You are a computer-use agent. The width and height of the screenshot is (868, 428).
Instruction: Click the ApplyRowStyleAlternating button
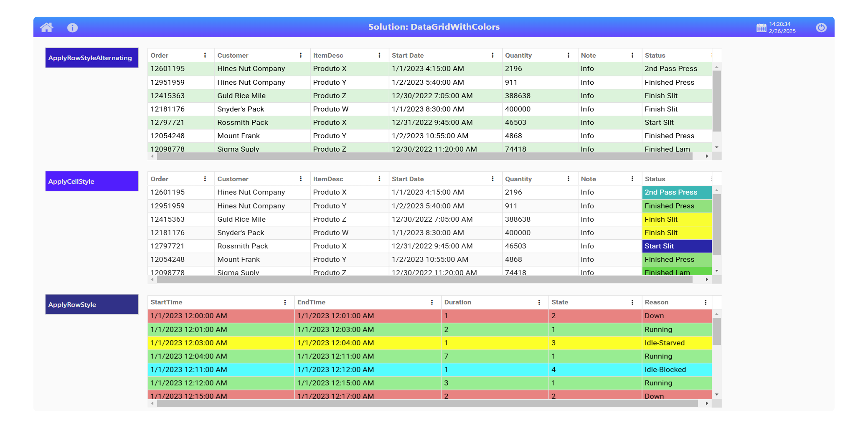[92, 58]
